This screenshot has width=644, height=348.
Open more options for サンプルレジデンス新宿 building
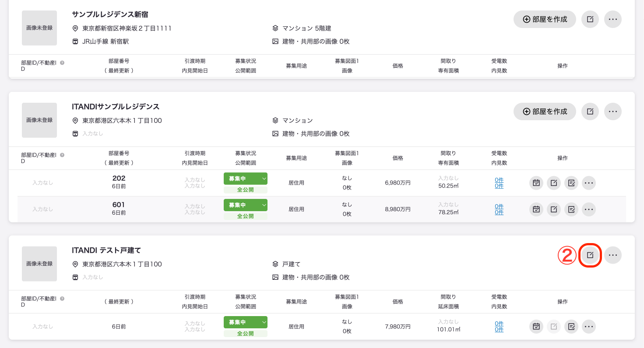click(x=613, y=19)
